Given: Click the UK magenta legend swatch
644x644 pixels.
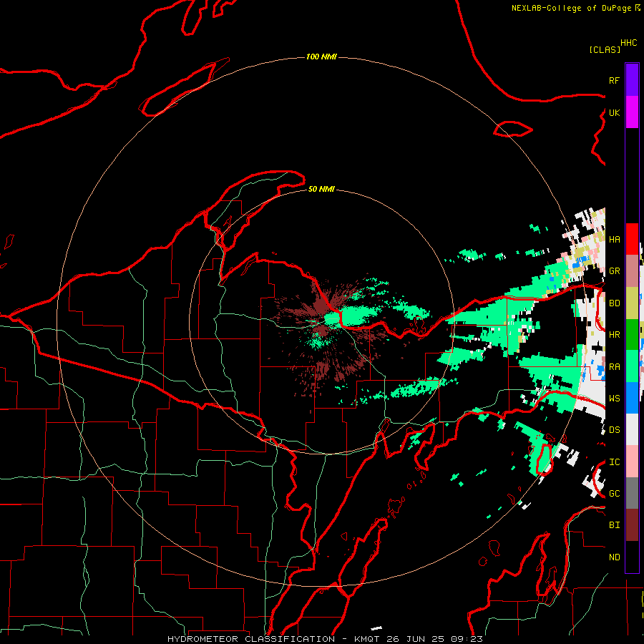Looking at the screenshot, I should tap(632, 112).
